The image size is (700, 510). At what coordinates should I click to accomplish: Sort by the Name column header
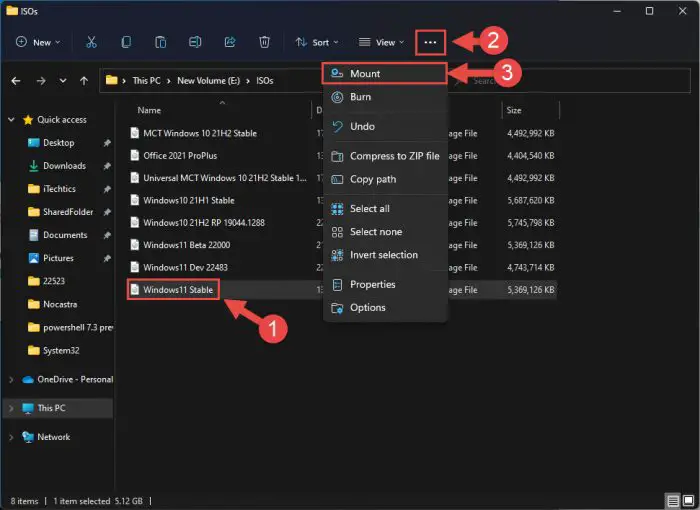[149, 110]
